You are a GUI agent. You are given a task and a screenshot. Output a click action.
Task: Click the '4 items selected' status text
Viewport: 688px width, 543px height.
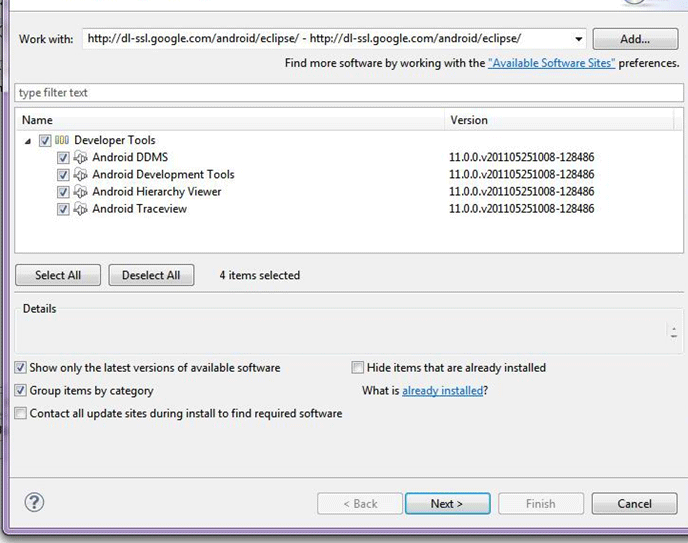click(260, 275)
